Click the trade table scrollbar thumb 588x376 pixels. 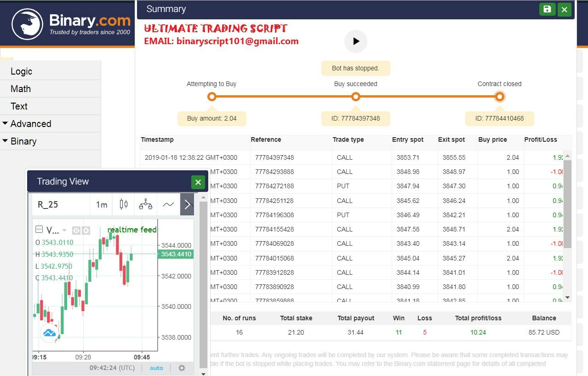[x=567, y=204]
